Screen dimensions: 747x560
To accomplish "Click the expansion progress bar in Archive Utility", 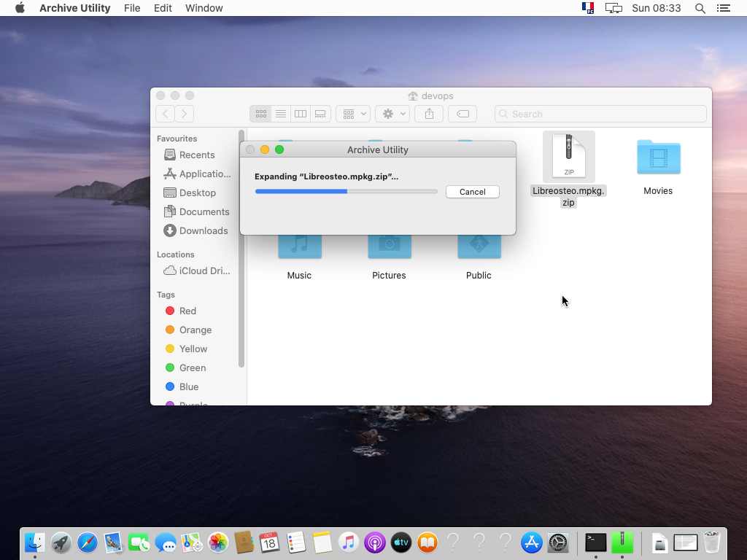I will click(x=346, y=192).
